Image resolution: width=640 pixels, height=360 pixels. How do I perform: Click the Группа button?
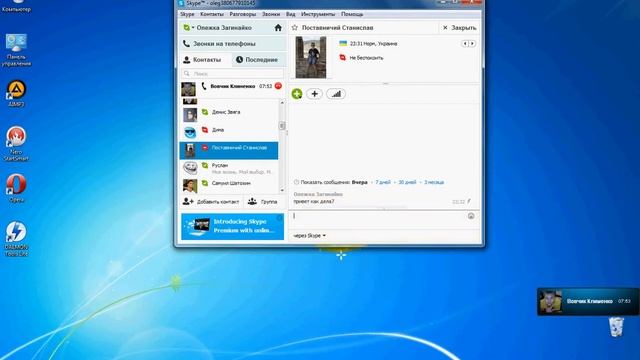[264, 202]
